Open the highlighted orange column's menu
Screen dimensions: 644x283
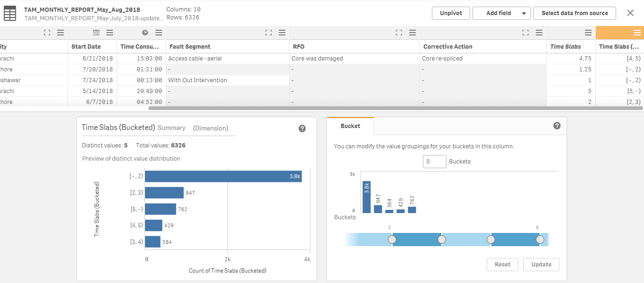[635, 33]
